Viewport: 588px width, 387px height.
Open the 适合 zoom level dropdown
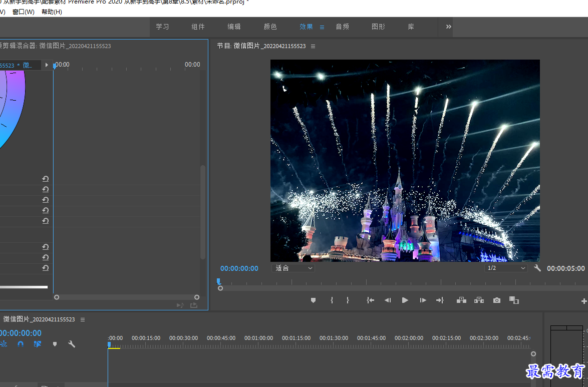pos(293,268)
